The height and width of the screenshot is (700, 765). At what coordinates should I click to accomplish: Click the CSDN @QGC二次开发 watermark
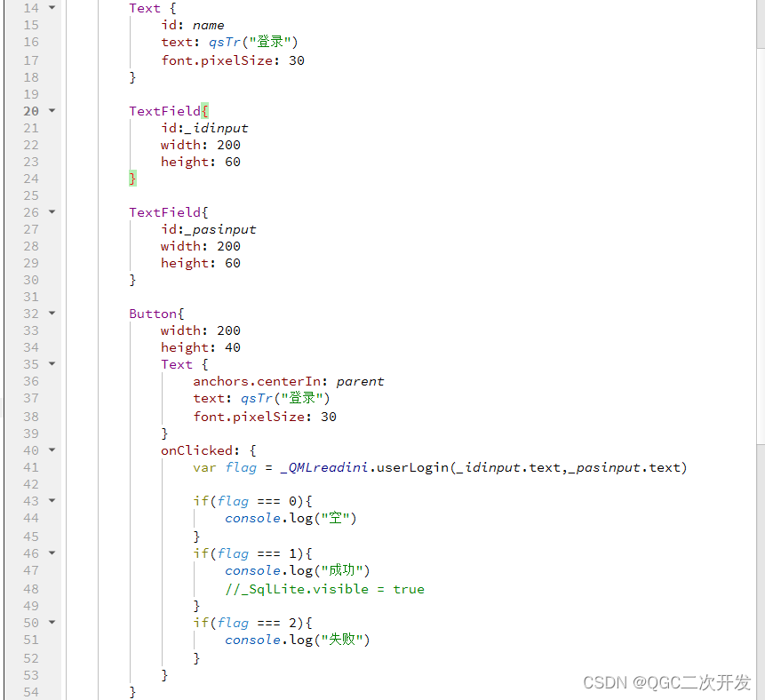[x=666, y=682]
